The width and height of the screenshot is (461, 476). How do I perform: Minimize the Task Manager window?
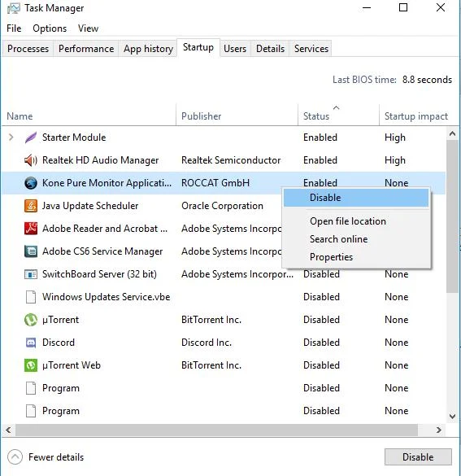coord(367,7)
